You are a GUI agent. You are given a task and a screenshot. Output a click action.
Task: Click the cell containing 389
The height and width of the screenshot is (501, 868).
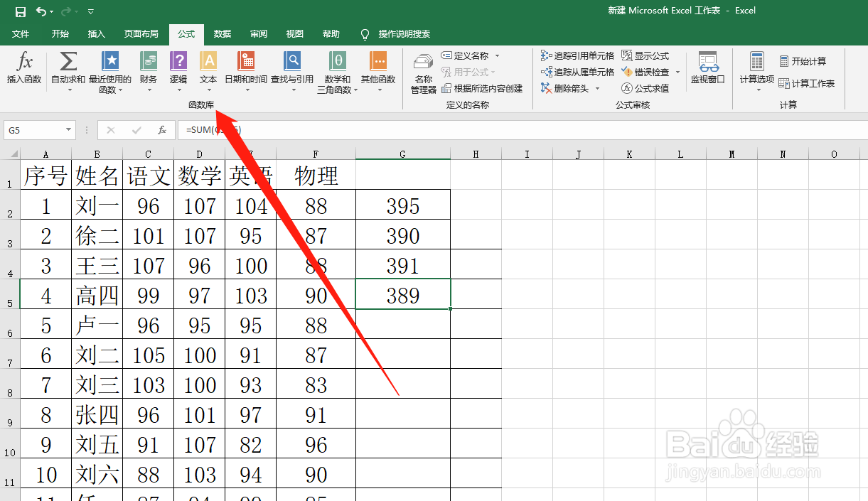coord(403,294)
